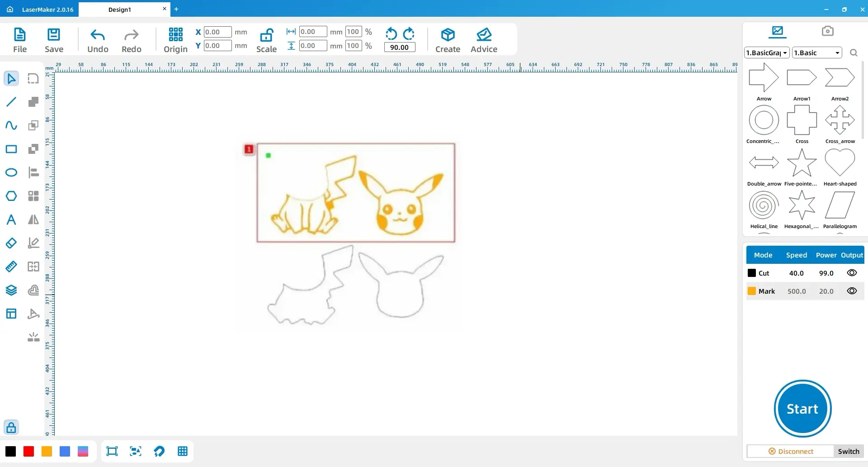
Task: Click the array grid layout icon
Action: (33, 196)
